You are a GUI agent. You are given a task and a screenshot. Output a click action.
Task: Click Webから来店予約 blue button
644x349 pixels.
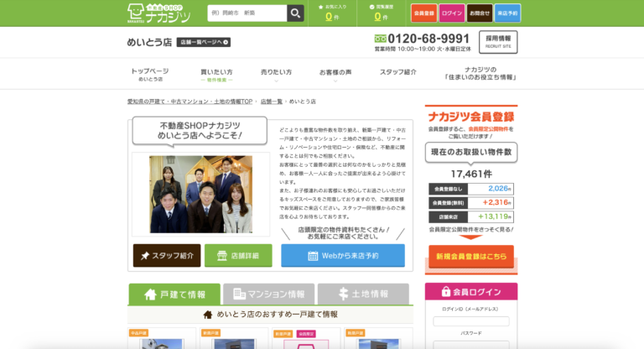click(x=343, y=256)
